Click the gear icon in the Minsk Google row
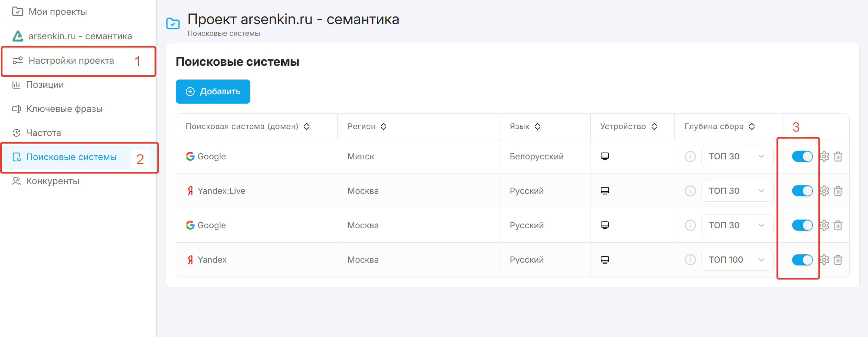This screenshot has width=868, height=337. point(825,157)
